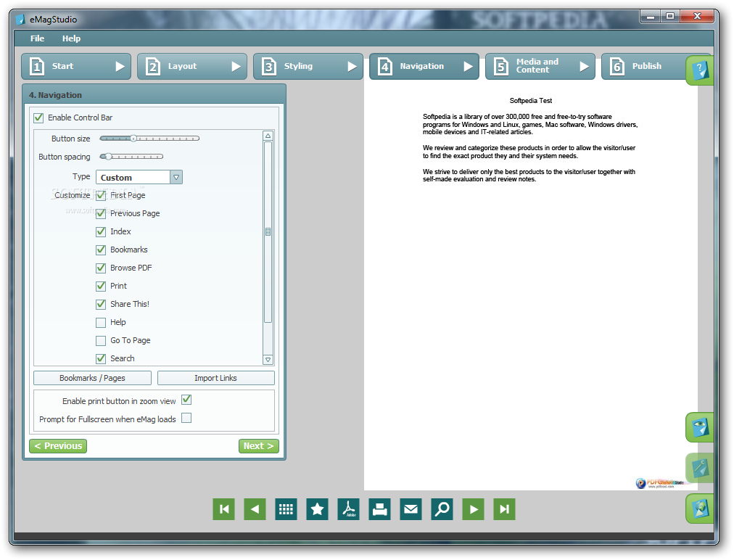
Task: Click the green Previous button
Action: coord(58,446)
